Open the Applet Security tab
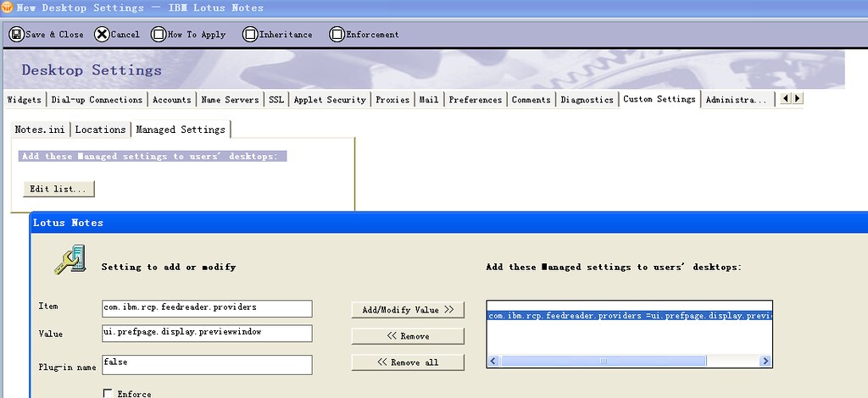The height and width of the screenshot is (398, 868). 329,100
